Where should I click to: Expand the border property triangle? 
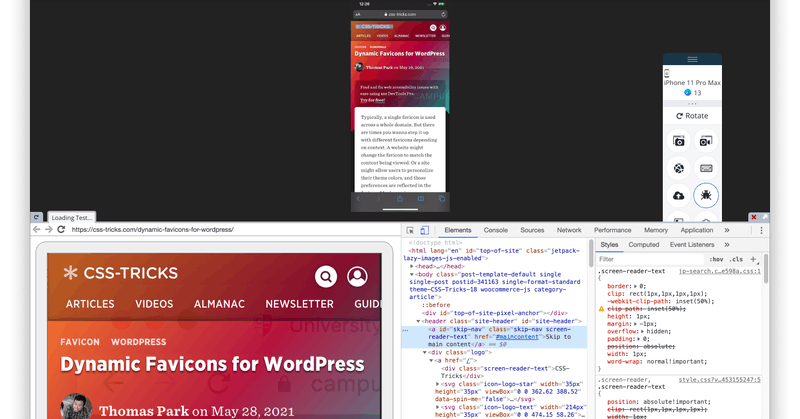pos(636,286)
